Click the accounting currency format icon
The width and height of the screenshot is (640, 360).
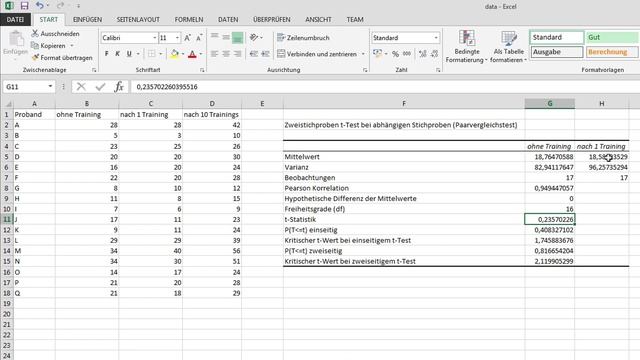(x=377, y=53)
